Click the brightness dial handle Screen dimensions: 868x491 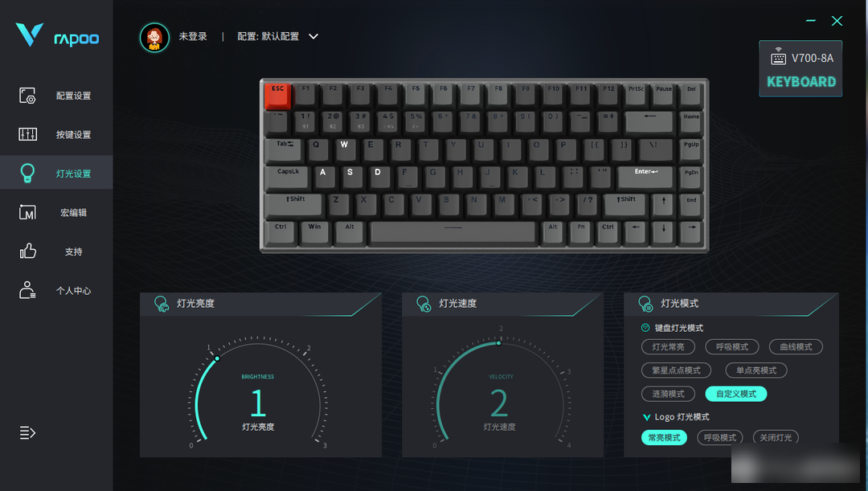(x=217, y=358)
